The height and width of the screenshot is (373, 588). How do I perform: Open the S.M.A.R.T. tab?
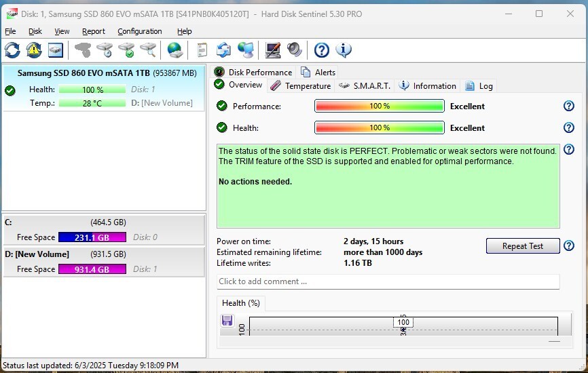(365, 86)
